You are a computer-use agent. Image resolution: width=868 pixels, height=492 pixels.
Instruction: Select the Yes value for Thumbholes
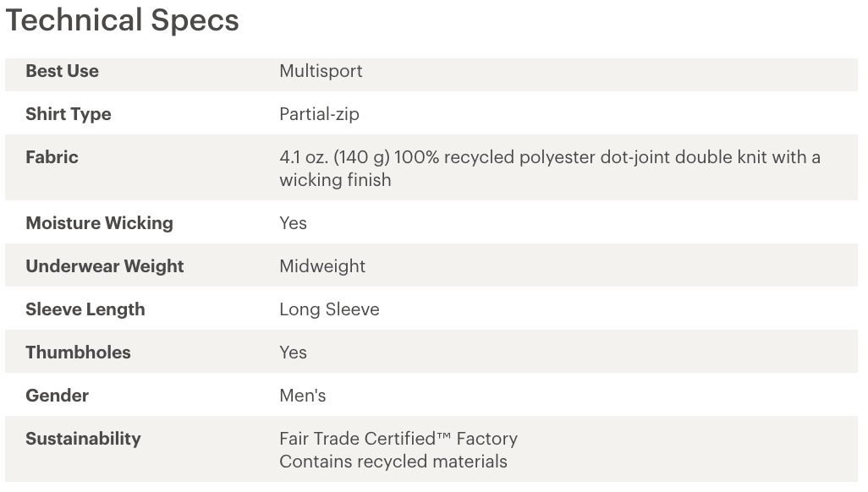tap(293, 353)
